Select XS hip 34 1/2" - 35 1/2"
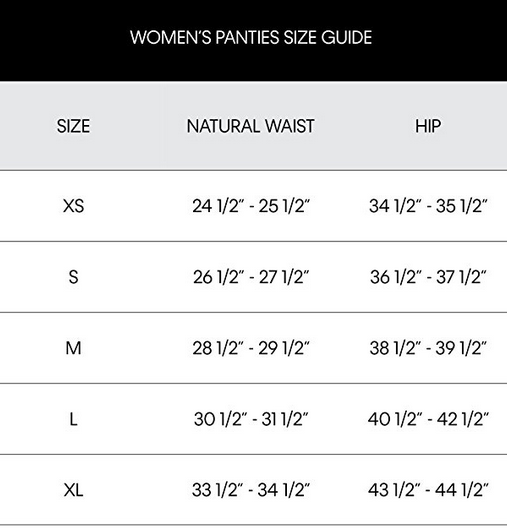This screenshot has height=532, width=507. click(x=428, y=206)
